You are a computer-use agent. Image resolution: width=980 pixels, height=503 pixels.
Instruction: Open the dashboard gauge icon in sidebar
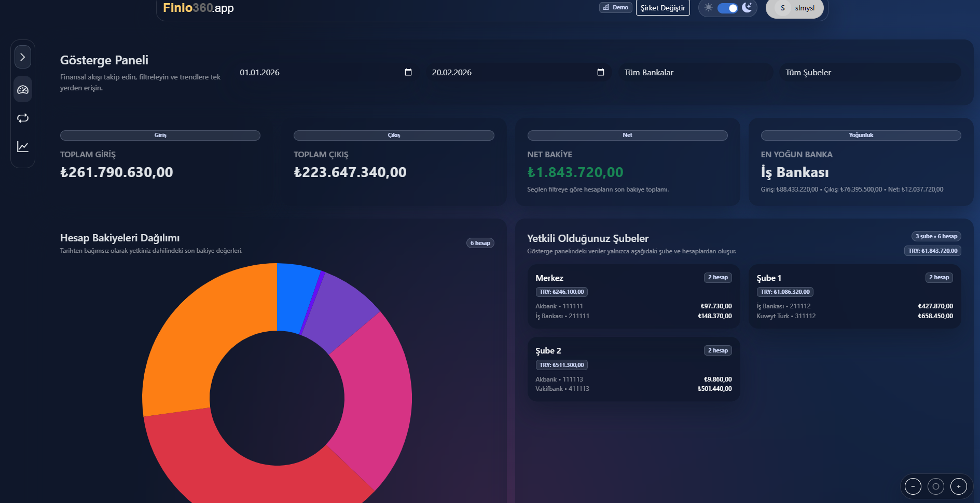click(23, 90)
